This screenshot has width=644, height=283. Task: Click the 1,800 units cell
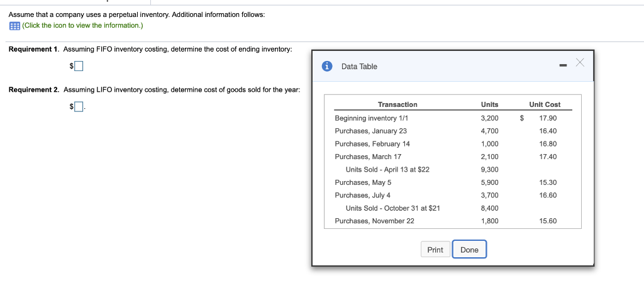click(489, 221)
